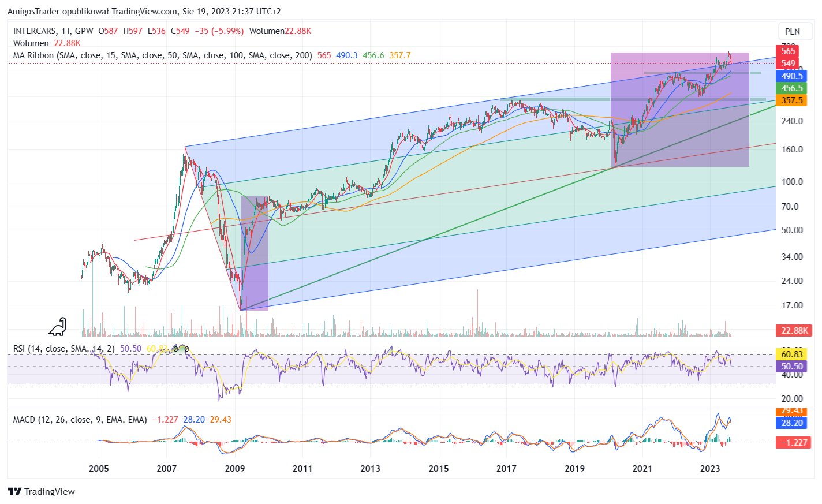Click the 29.43 value in the MACD legend
Screen dimensions: 822x504
point(221,420)
